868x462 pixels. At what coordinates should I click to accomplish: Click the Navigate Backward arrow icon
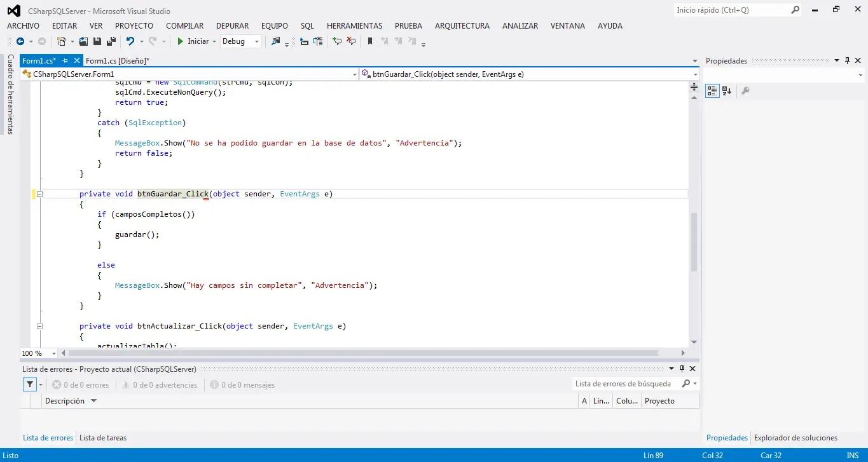click(20, 41)
